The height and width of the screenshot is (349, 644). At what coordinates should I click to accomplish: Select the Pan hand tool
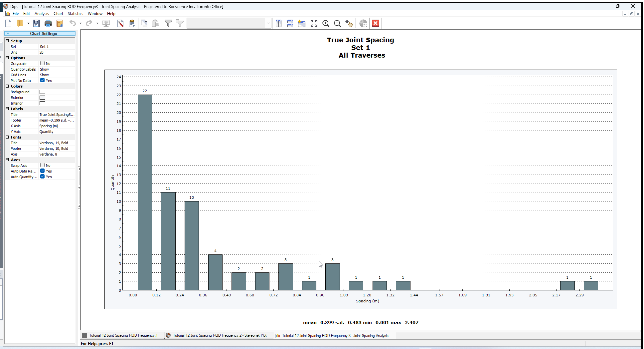point(349,23)
